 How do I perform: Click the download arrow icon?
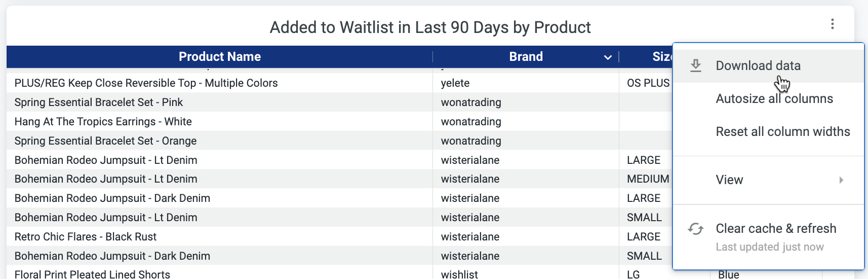[696, 65]
